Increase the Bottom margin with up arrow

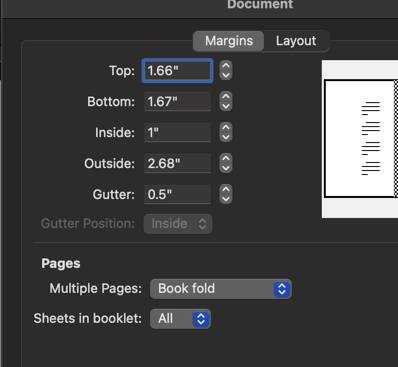click(x=226, y=97)
